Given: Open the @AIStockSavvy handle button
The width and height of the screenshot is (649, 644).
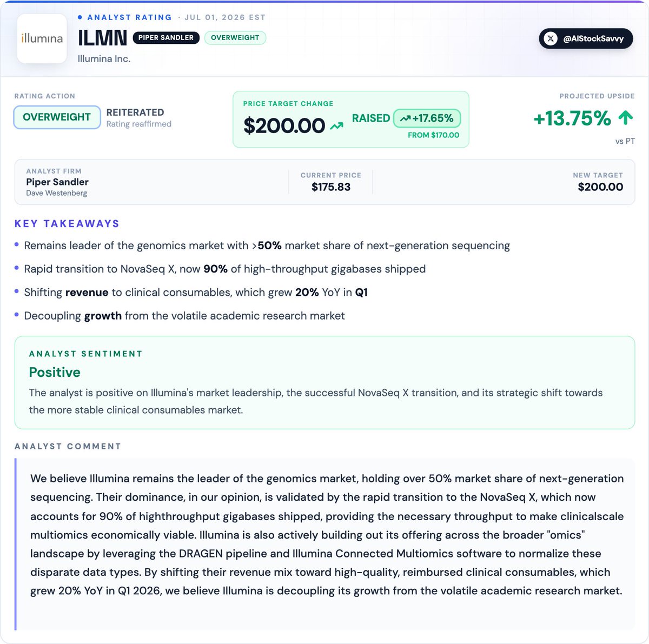Looking at the screenshot, I should 586,38.
